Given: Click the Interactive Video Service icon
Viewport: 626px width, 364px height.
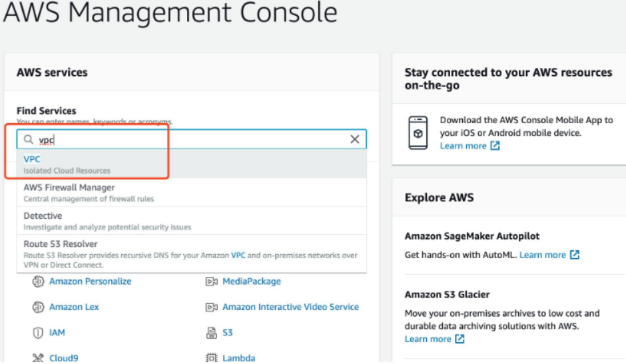Looking at the screenshot, I should (x=211, y=307).
